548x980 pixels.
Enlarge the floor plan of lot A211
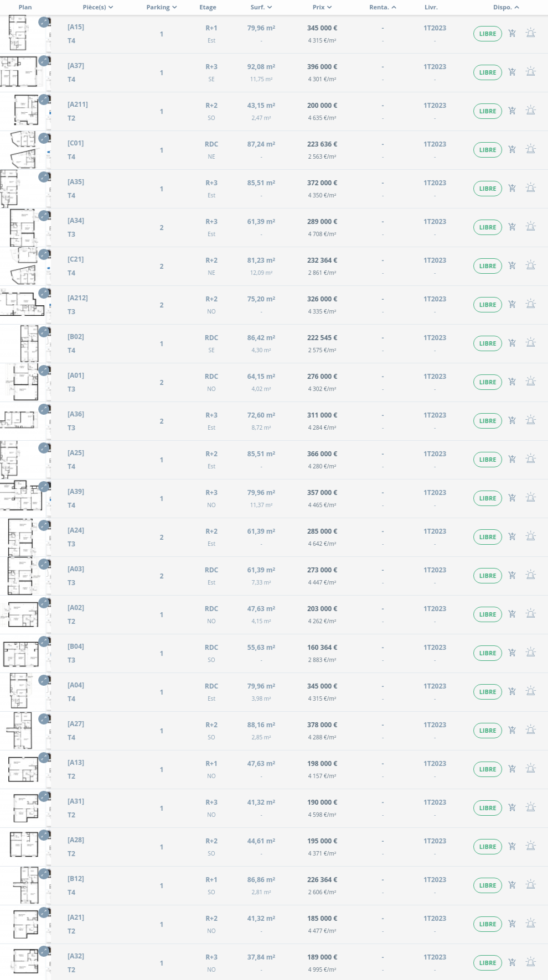(x=44, y=100)
